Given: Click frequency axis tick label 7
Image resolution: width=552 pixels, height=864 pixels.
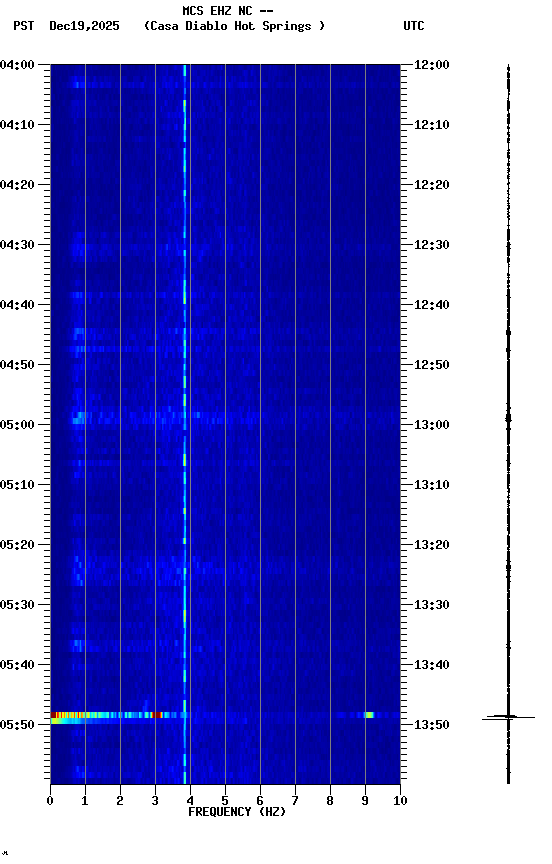Looking at the screenshot, I should (x=295, y=801).
